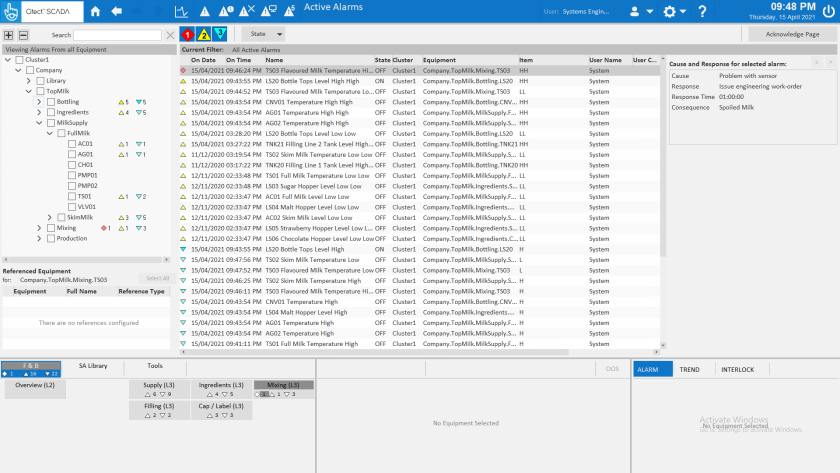Open the help question mark

701,12
